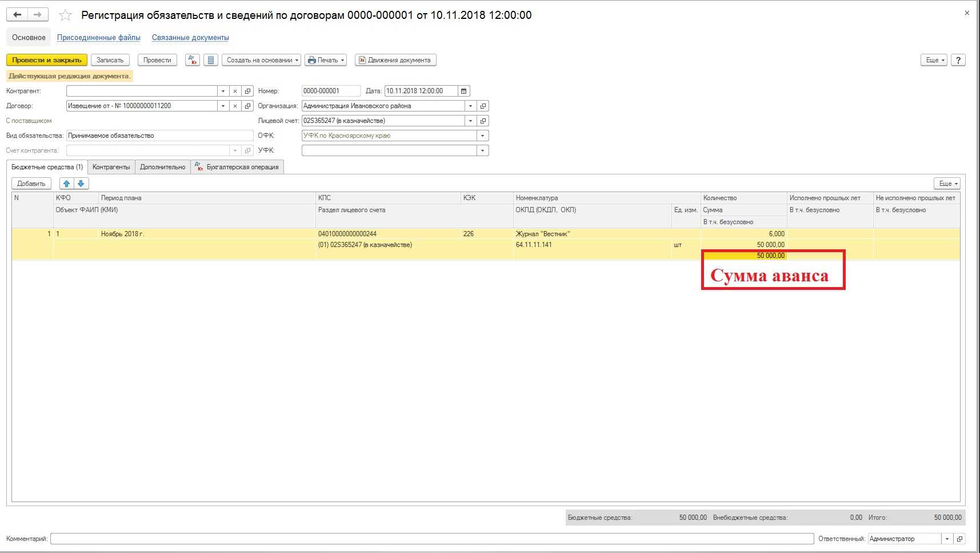Viewport: 980px width, 553px height.
Task: Click the Вид обязательства field
Action: click(x=159, y=136)
